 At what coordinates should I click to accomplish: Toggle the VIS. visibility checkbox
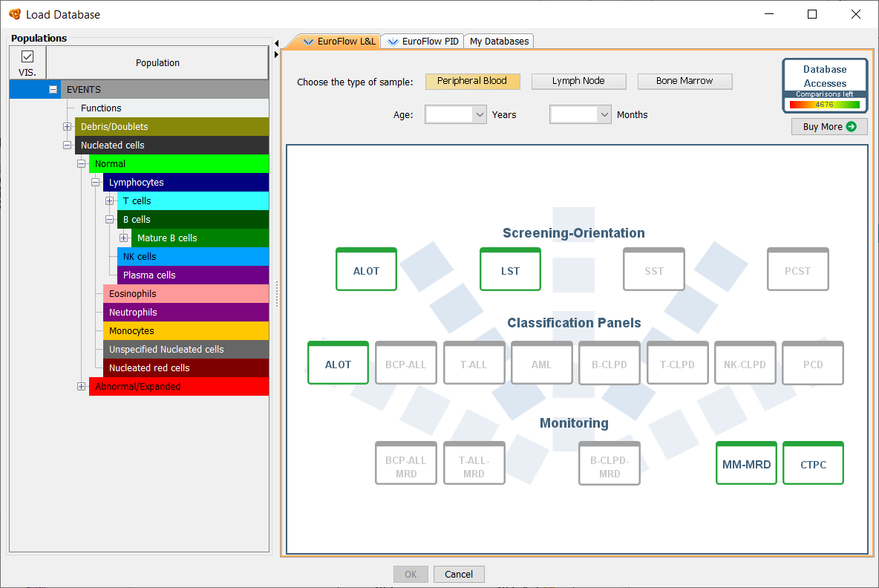[x=27, y=56]
